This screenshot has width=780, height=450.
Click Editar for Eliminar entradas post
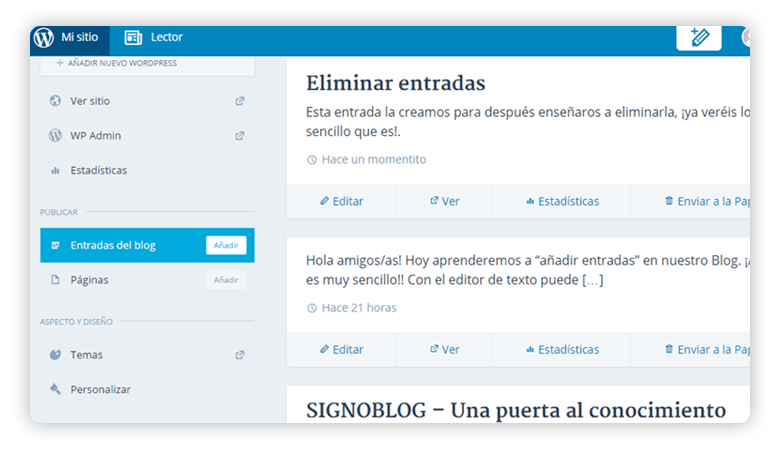click(342, 201)
